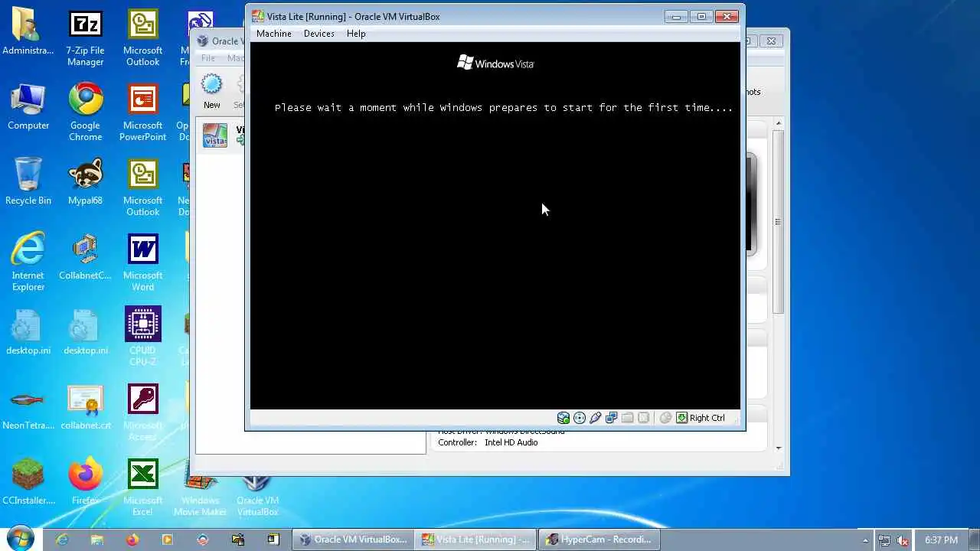Switch to HyperCam Recording taskbar button
This screenshot has height=551, width=980.
[599, 540]
